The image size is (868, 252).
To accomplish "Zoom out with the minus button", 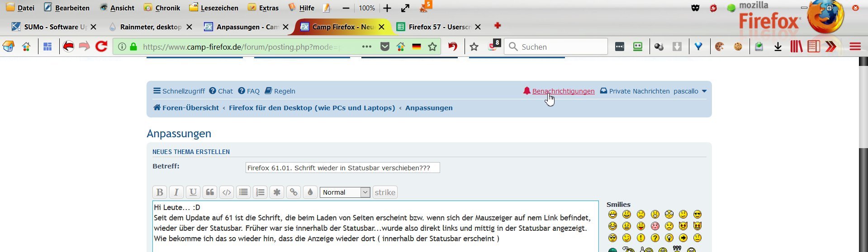I will (346, 8).
